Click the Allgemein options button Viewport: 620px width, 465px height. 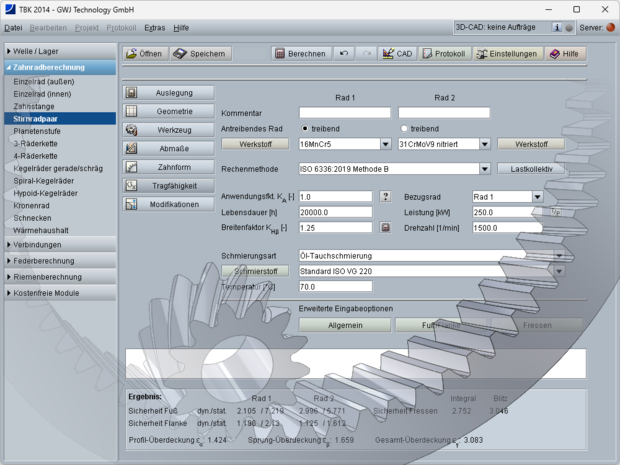click(x=344, y=325)
